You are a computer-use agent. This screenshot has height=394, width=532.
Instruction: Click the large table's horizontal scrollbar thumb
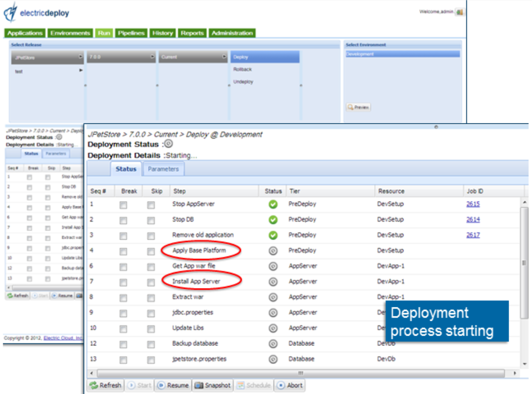coord(301,373)
